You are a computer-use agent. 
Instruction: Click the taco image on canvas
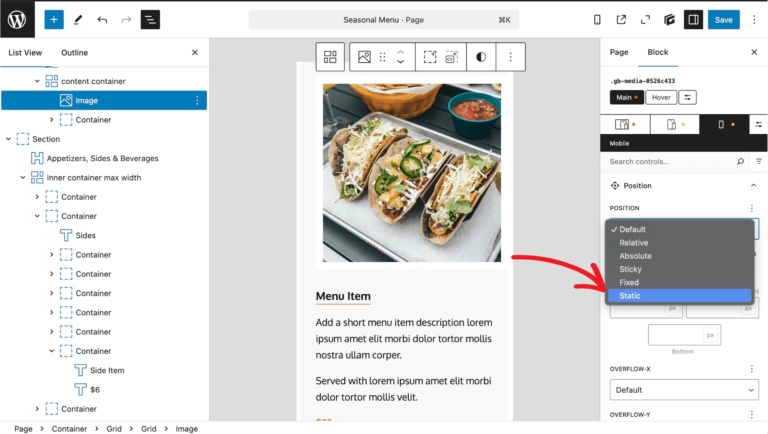pyautogui.click(x=411, y=172)
